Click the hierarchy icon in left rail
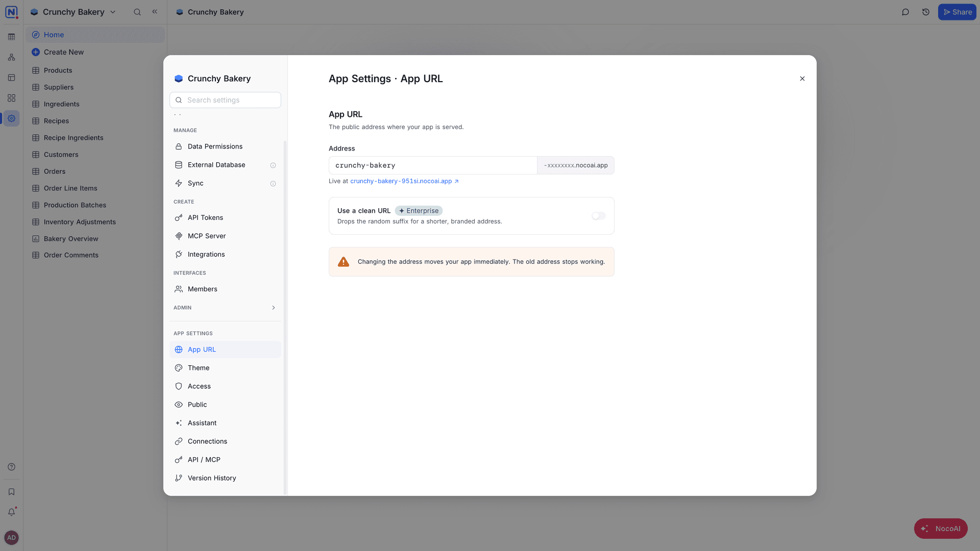980x551 pixels. (x=11, y=57)
